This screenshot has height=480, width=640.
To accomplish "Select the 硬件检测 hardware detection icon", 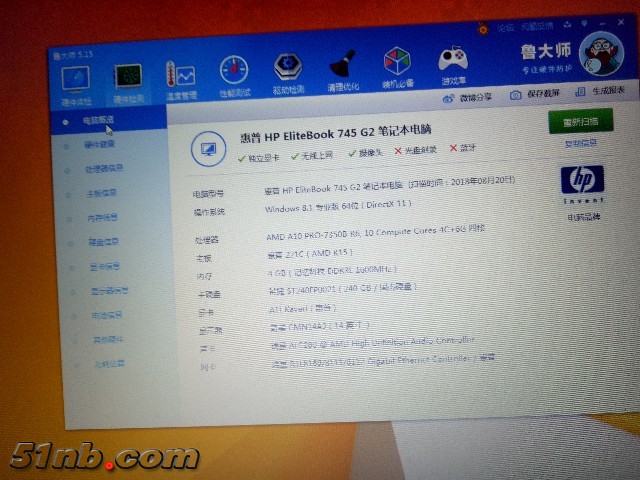I will (x=127, y=79).
